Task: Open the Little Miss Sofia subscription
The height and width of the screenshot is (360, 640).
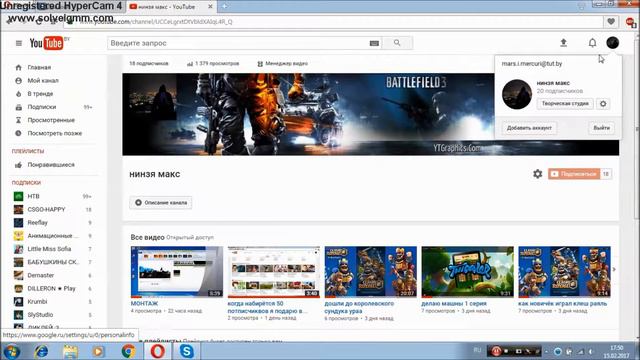Action: 49,249
